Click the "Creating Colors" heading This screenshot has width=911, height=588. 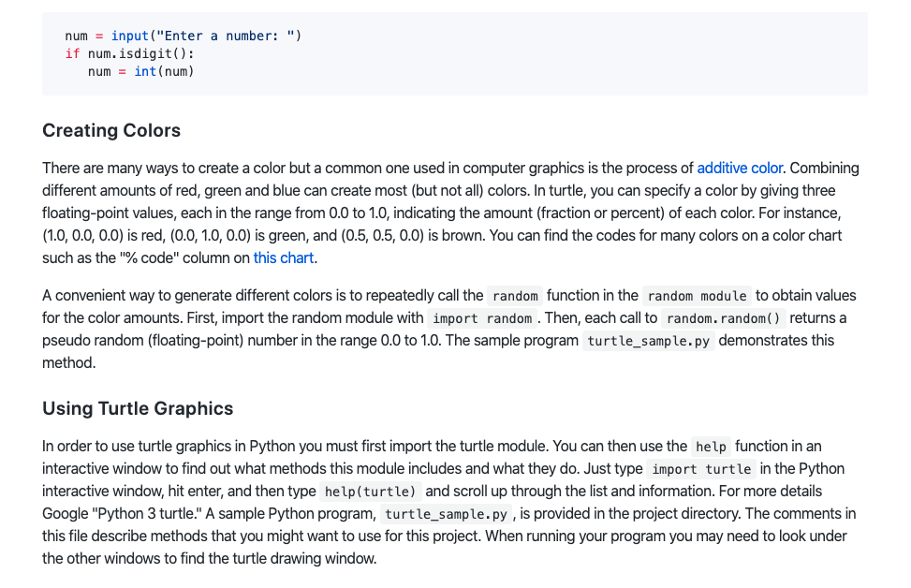coord(111,130)
